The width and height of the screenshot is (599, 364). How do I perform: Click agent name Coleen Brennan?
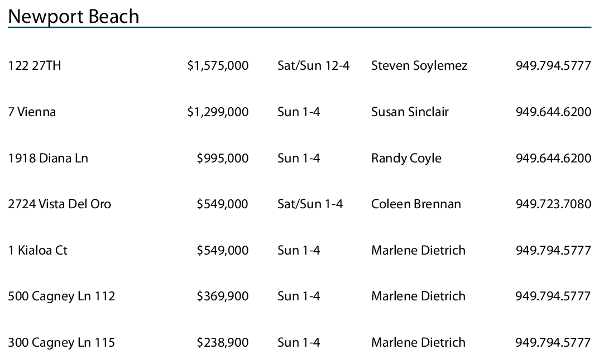click(416, 204)
